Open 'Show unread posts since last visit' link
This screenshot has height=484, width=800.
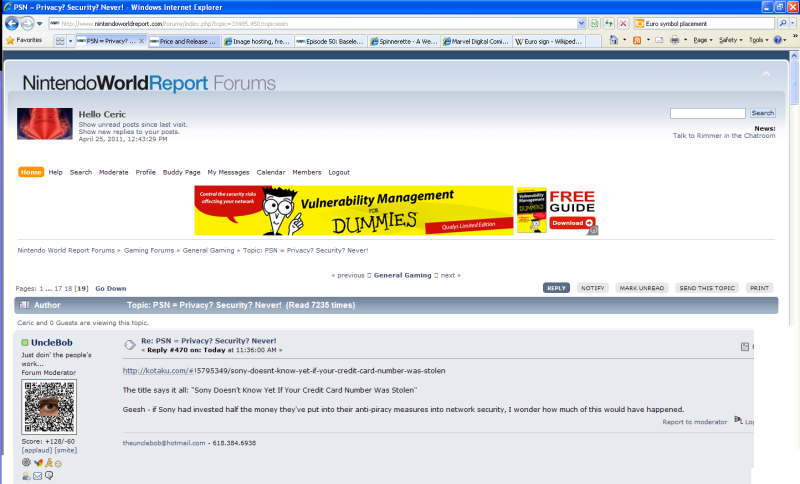click(x=133, y=124)
